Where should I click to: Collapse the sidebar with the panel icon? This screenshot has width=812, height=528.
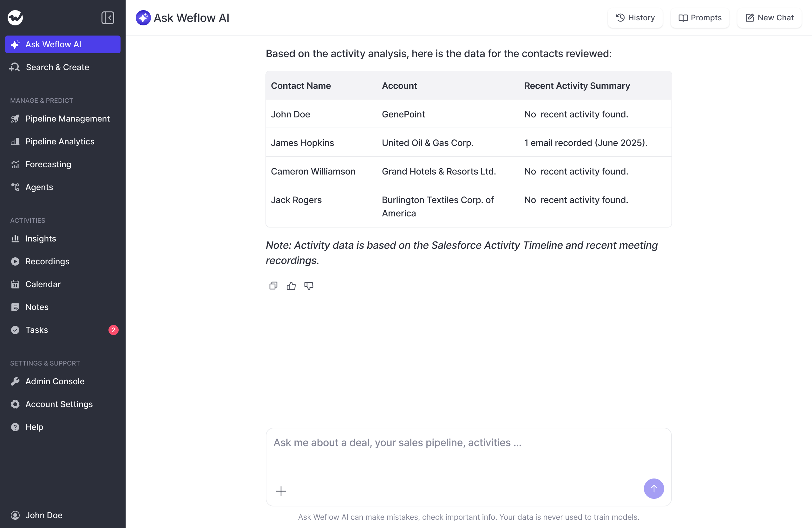108,18
